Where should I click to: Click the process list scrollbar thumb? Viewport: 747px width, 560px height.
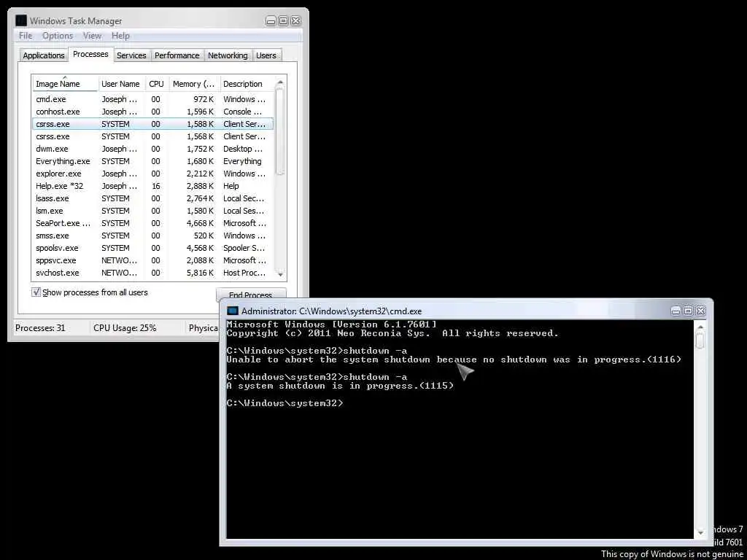point(280,131)
